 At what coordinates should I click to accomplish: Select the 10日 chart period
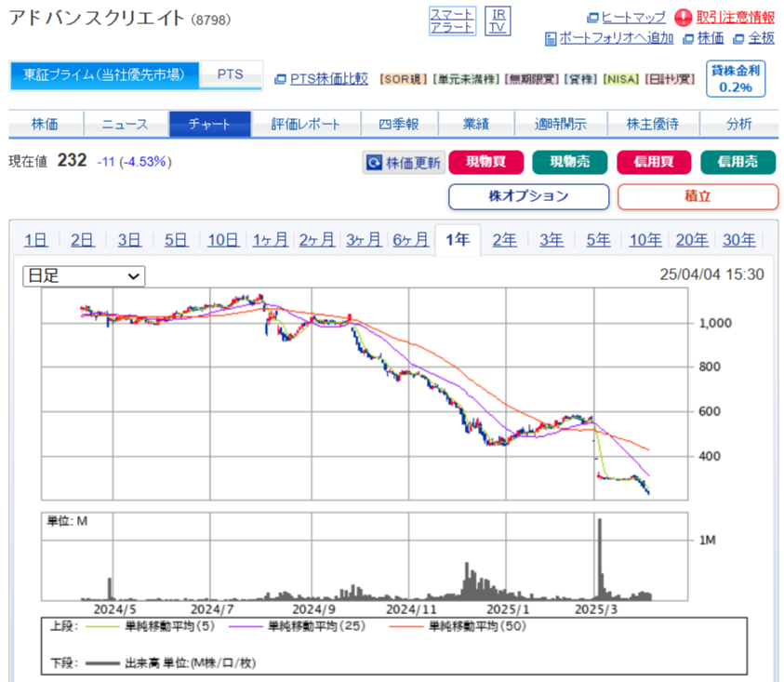[223, 240]
